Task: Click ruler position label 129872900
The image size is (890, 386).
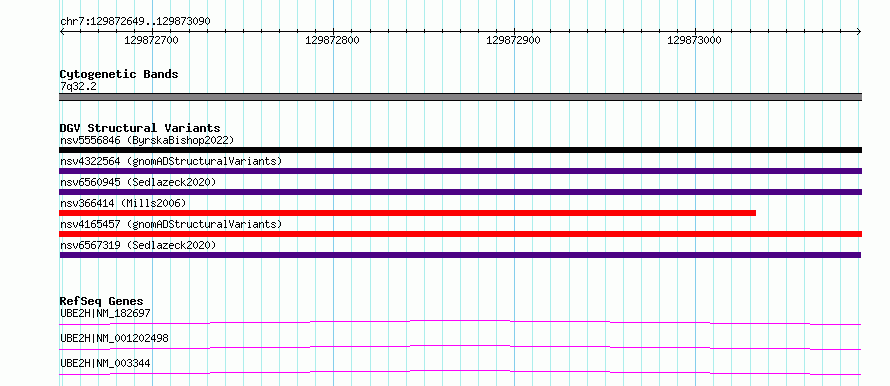Action: [x=513, y=40]
